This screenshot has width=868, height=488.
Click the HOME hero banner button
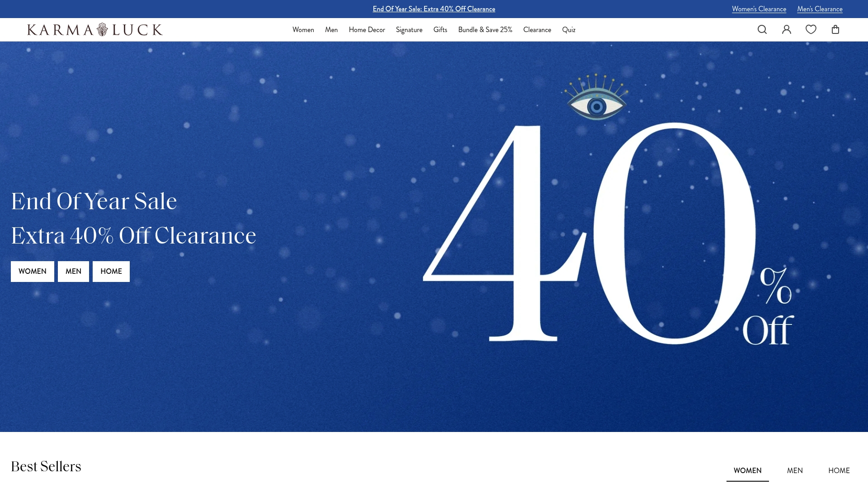click(111, 272)
